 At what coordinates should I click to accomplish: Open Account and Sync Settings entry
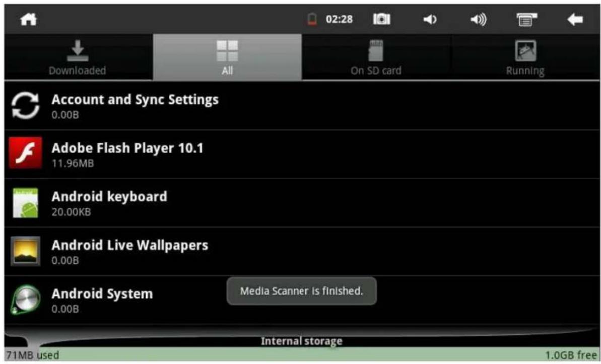coord(302,105)
